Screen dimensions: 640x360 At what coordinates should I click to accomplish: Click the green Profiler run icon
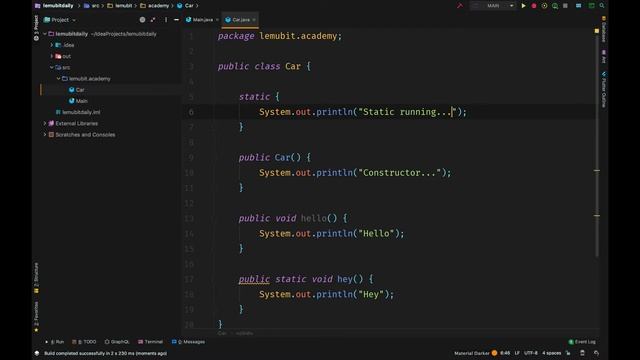click(x=555, y=6)
